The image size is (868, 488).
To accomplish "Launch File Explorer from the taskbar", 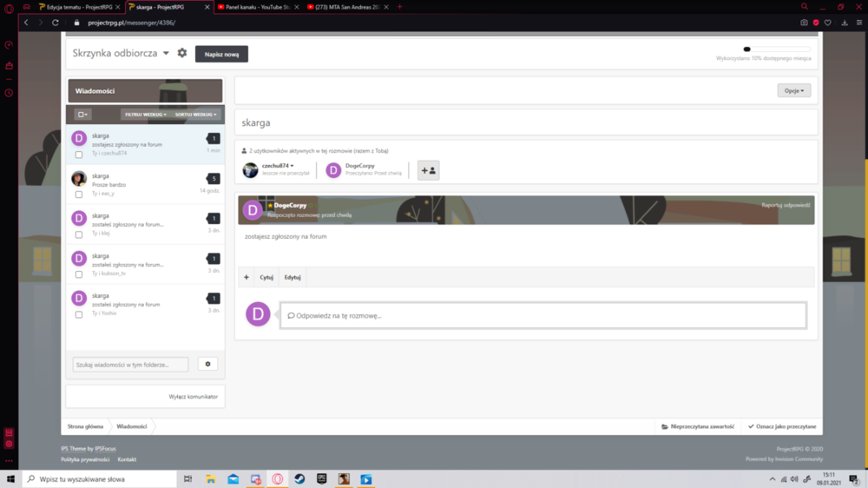I will click(210, 479).
